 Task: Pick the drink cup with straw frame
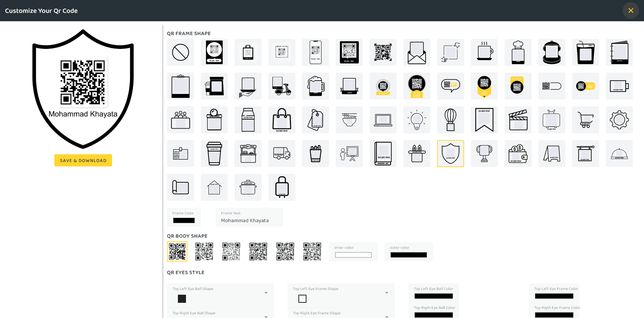tap(586, 52)
